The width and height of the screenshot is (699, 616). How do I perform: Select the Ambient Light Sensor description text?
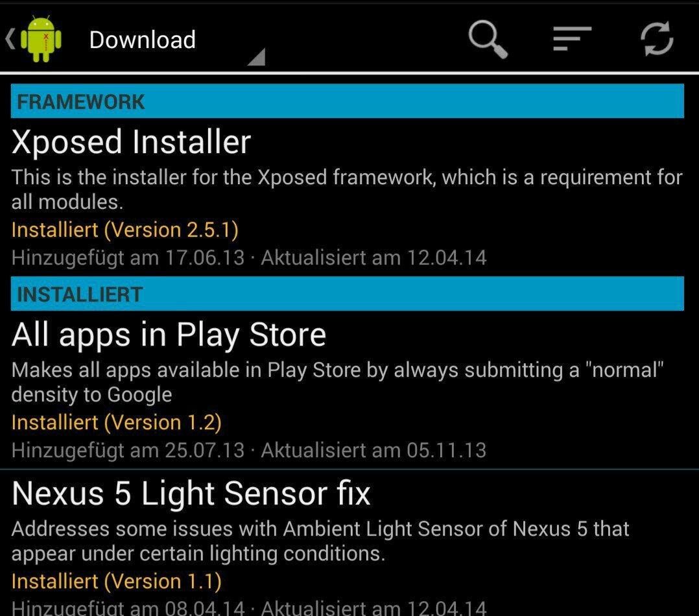320,541
